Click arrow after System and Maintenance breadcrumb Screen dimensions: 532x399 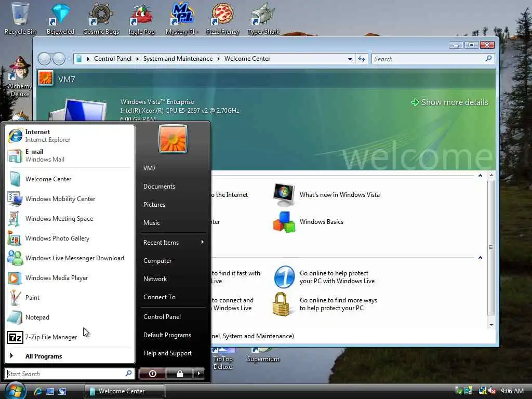point(219,59)
